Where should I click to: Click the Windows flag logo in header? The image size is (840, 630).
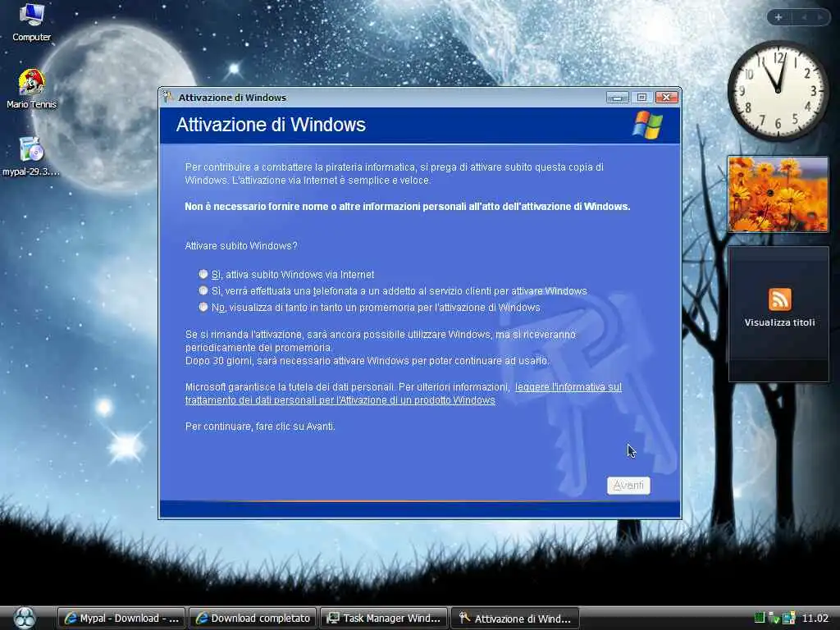648,125
